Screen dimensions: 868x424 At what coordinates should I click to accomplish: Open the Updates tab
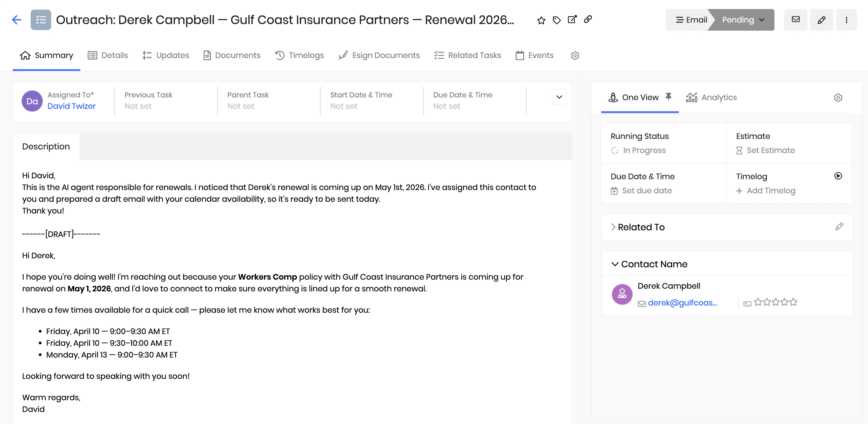coord(166,55)
